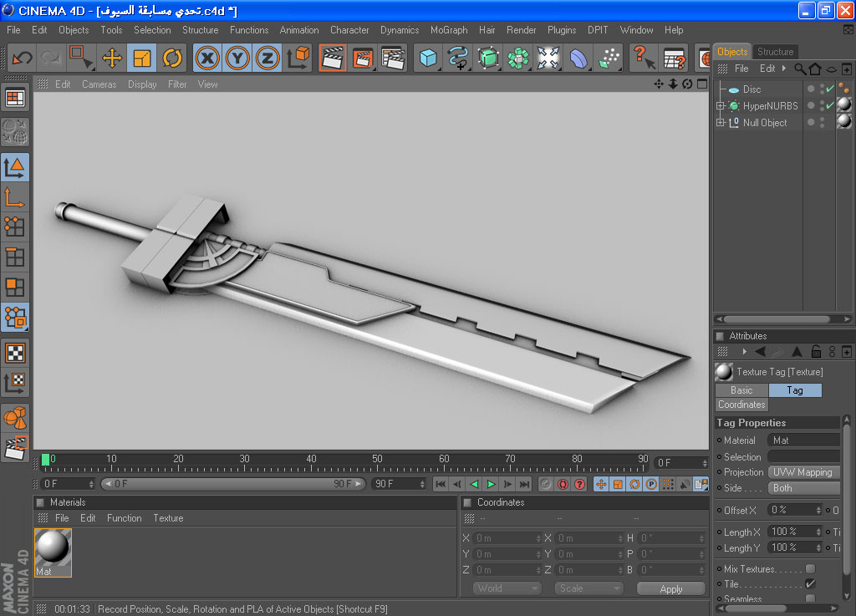Select the Mat material thumbnail
This screenshot has height=616, width=856.
(x=53, y=552)
